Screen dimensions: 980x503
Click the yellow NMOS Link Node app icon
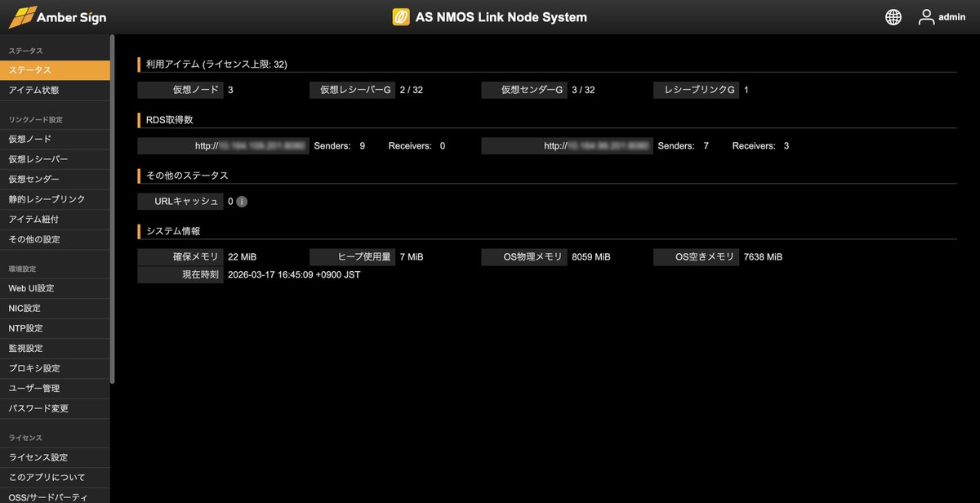point(401,17)
